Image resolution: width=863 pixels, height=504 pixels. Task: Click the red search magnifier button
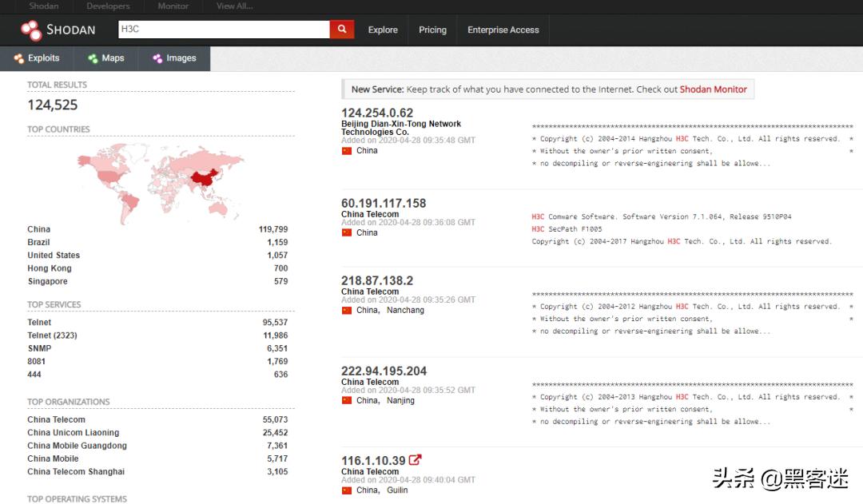[341, 30]
